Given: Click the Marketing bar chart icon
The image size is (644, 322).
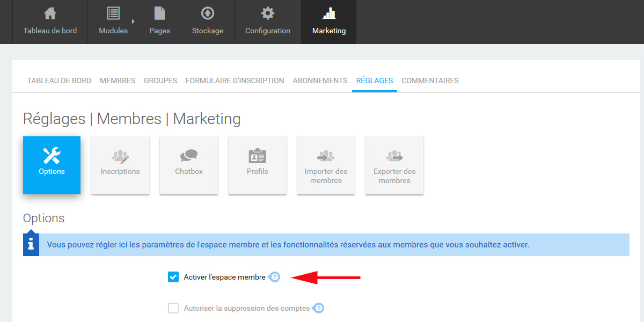Looking at the screenshot, I should point(328,13).
